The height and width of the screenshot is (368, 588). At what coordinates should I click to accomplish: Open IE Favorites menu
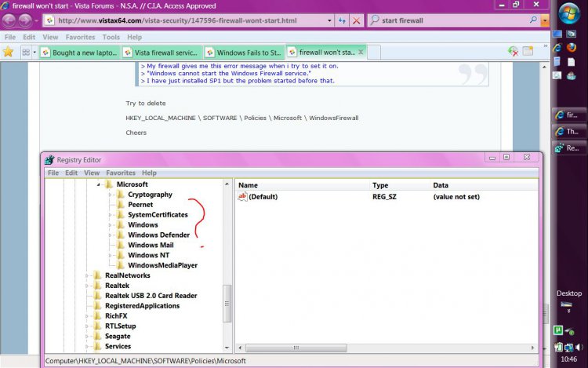point(80,37)
